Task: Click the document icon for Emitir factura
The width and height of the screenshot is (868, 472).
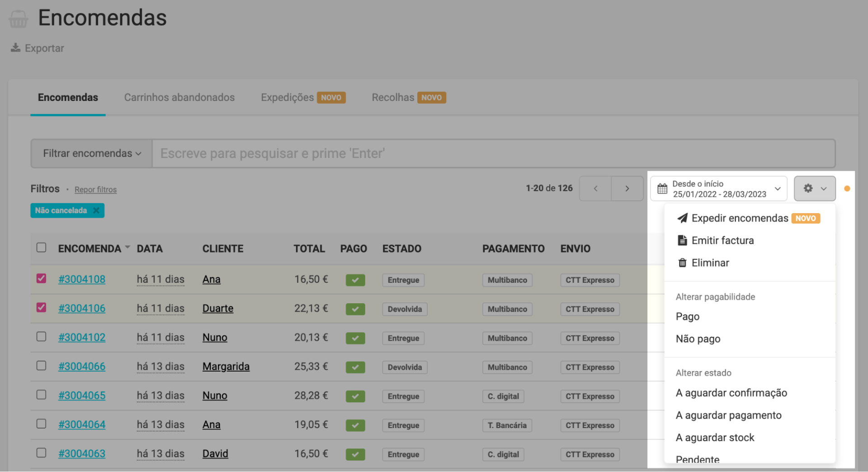Action: tap(682, 240)
